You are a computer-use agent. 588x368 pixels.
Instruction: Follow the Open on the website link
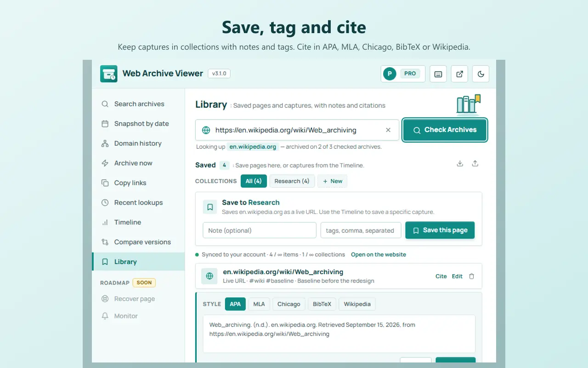(x=379, y=254)
